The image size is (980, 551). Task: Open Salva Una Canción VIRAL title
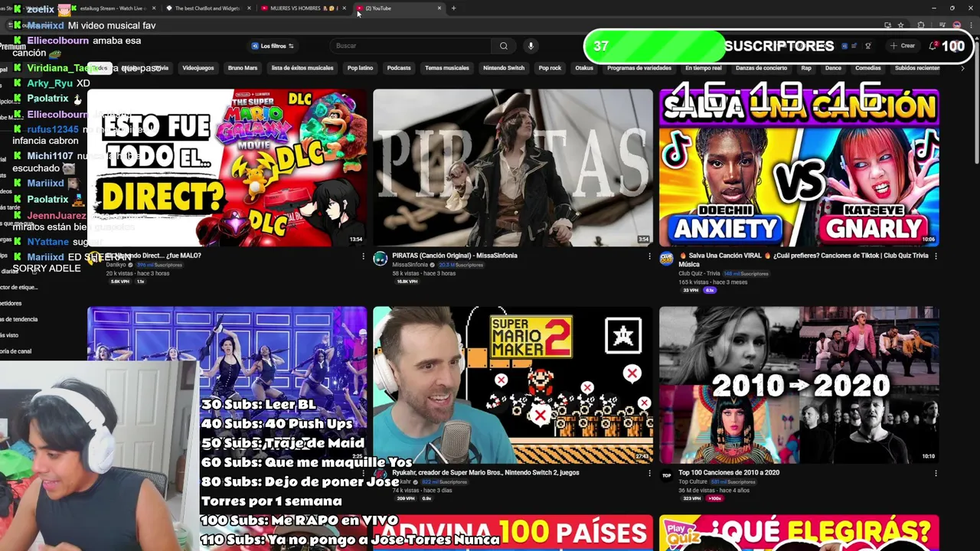pos(804,260)
